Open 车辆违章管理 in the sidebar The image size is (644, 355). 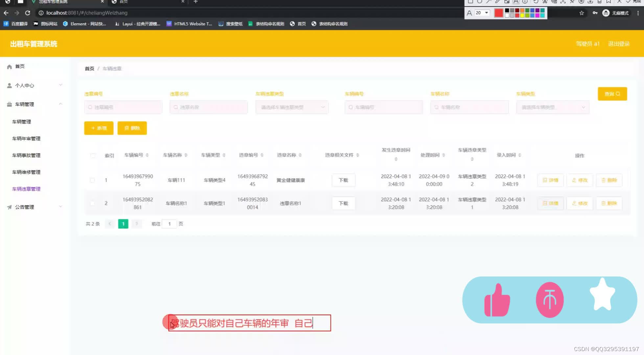[26, 189]
